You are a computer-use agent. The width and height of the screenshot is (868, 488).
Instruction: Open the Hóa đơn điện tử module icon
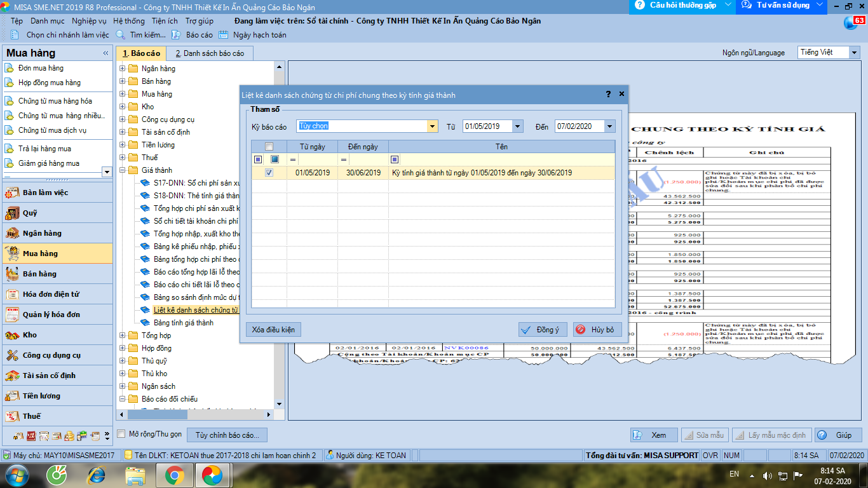tap(12, 294)
